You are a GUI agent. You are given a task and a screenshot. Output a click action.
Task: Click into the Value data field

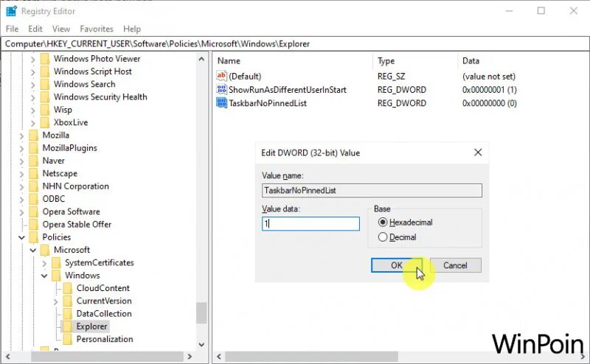coord(310,224)
